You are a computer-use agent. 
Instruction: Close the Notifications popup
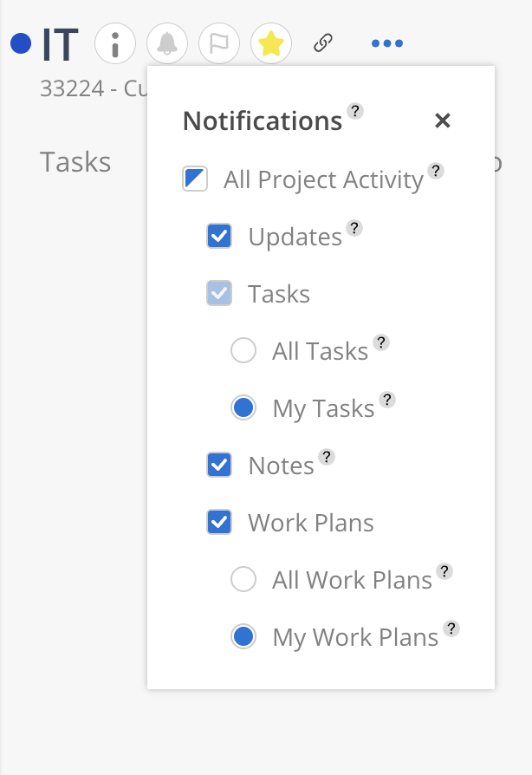(443, 120)
